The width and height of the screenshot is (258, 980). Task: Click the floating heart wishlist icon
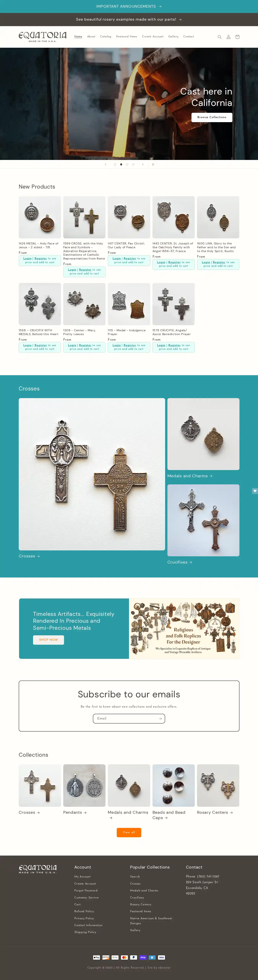(x=255, y=491)
